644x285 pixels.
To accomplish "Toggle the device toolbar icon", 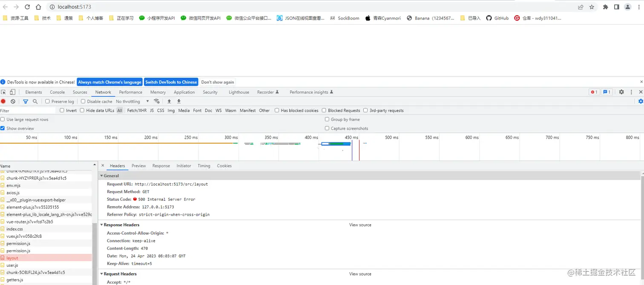I will pyautogui.click(x=13, y=92).
